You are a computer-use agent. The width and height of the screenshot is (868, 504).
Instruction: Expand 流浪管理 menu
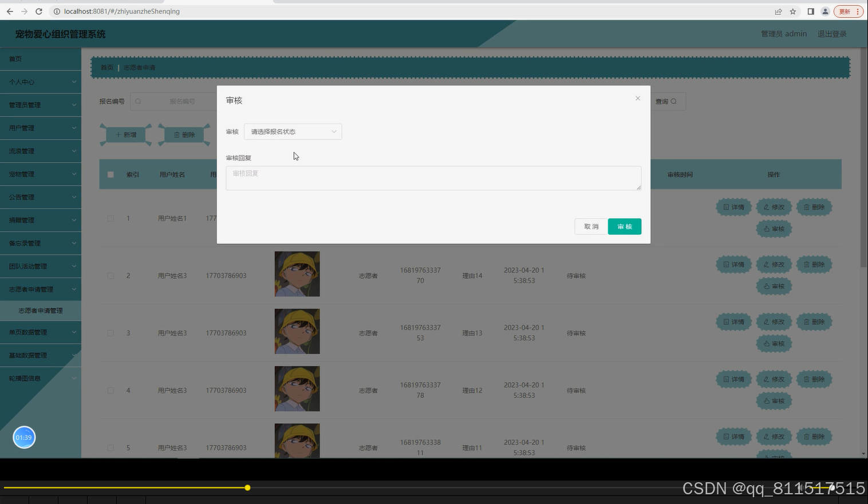40,151
